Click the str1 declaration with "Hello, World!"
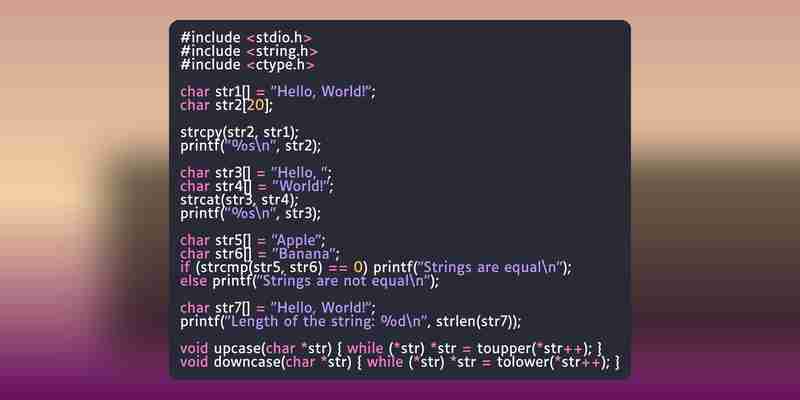Image resolution: width=800 pixels, height=400 pixels. tap(278, 92)
